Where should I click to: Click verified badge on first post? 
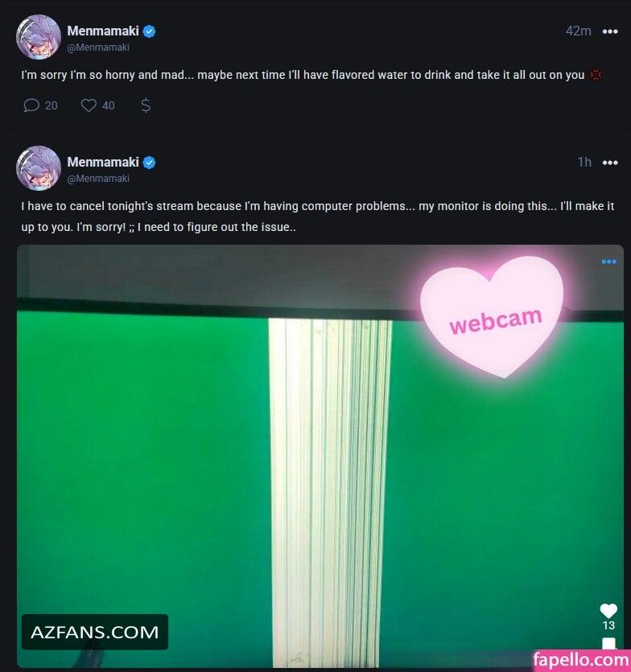pyautogui.click(x=149, y=31)
